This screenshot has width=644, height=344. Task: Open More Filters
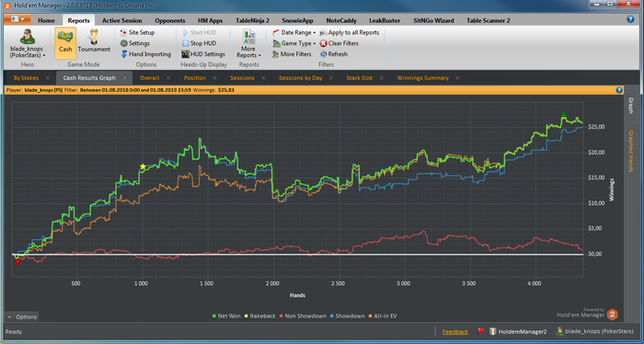292,54
